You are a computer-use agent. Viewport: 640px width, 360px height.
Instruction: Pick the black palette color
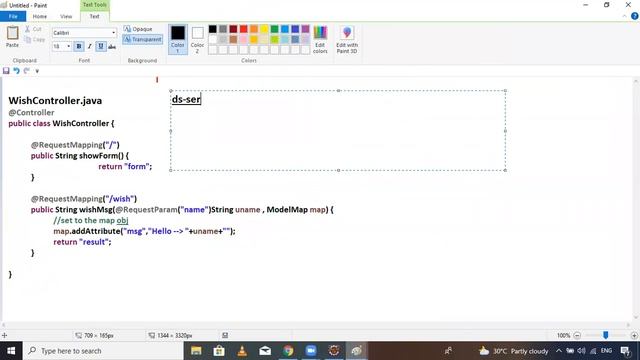(x=213, y=29)
